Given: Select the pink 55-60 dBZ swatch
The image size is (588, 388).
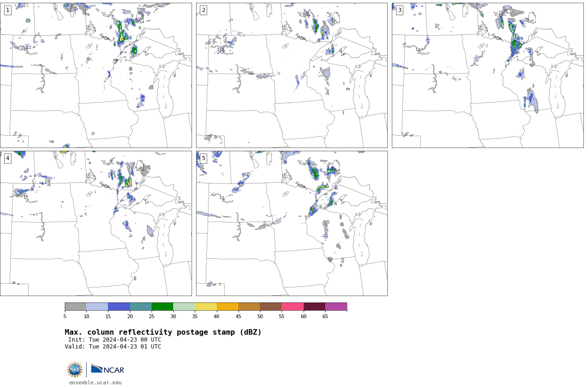Looking at the screenshot, I should (x=293, y=307).
